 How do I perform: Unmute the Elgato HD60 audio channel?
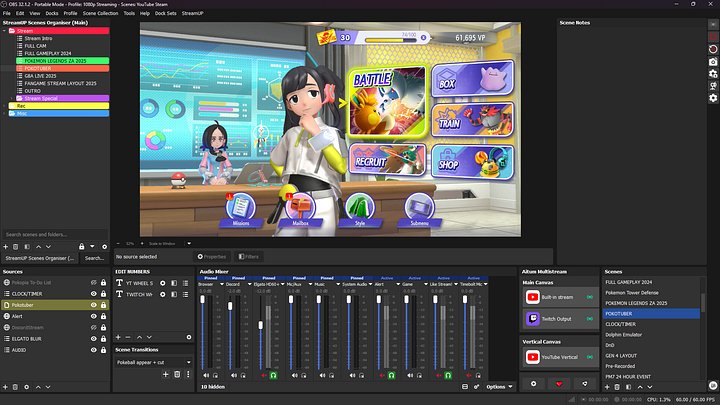coord(264,375)
